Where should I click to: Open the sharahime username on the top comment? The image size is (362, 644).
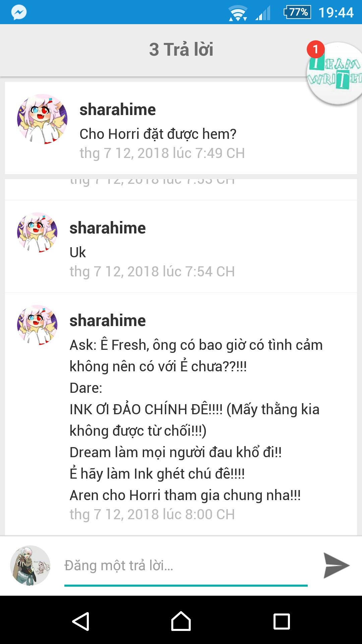[x=118, y=110]
